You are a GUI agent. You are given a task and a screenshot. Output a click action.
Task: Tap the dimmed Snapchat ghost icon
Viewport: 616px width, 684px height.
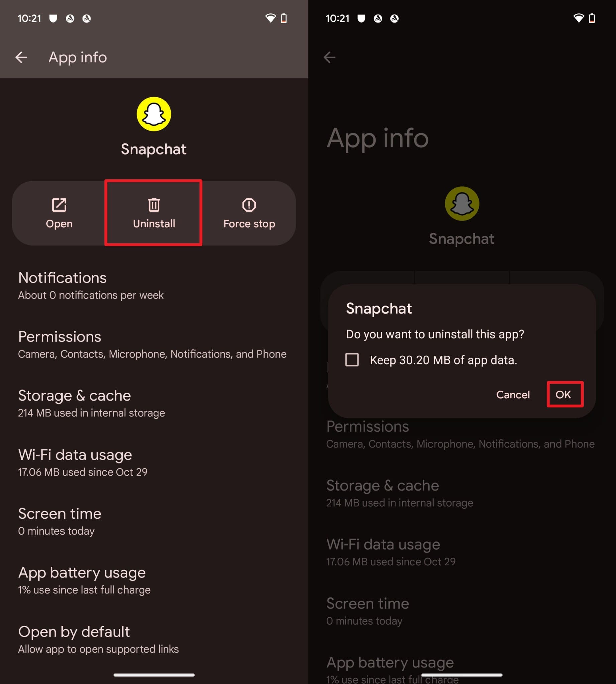point(462,204)
